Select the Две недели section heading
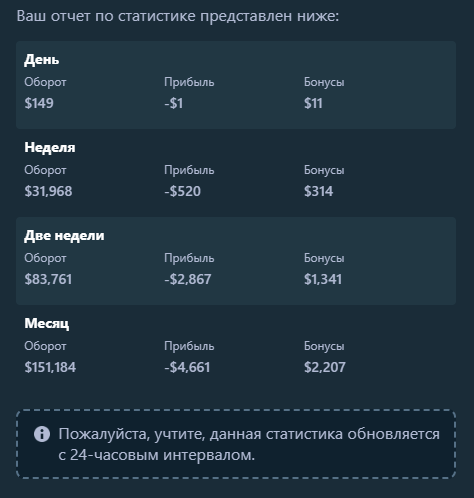474x498 pixels. tap(64, 236)
